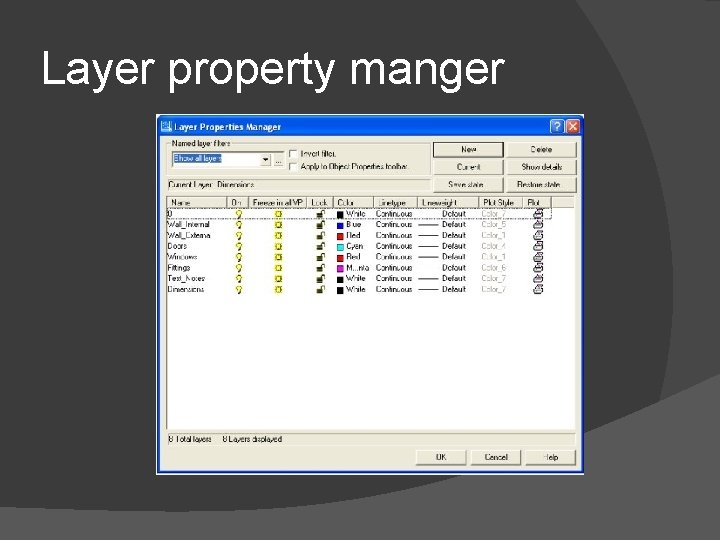Change the cyan color swatch of Doors
Image resolution: width=720 pixels, height=540 pixels.
340,247
